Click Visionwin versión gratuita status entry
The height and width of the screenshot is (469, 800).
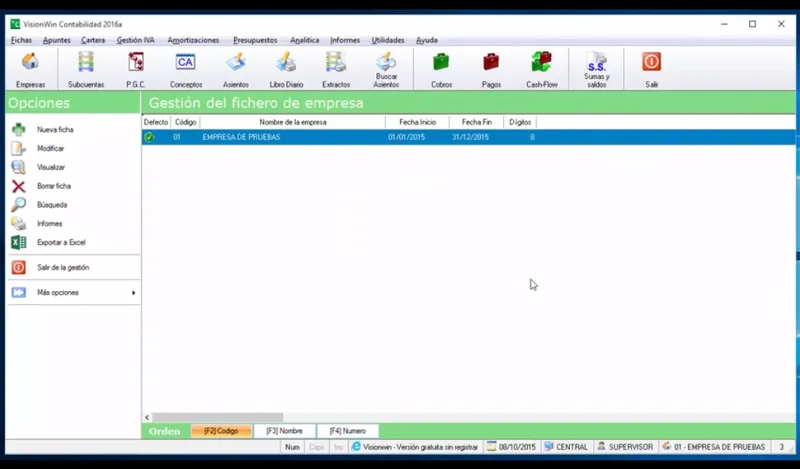tap(415, 447)
